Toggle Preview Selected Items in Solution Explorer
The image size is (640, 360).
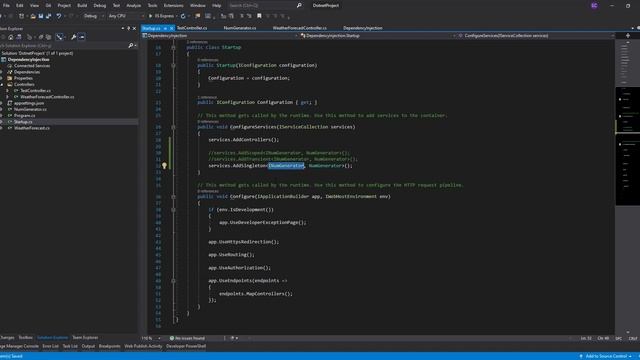click(82, 37)
